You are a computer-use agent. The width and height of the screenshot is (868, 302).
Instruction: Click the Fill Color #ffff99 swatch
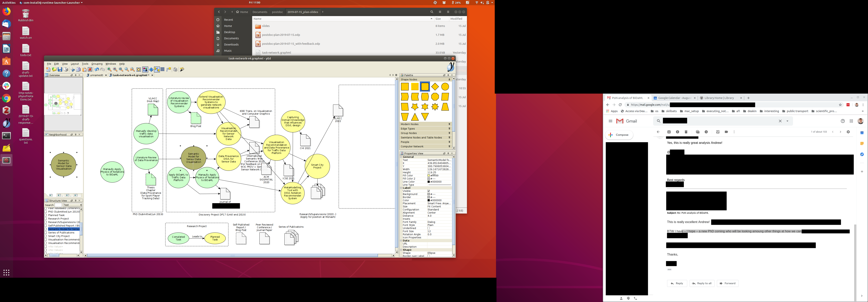[429, 175]
